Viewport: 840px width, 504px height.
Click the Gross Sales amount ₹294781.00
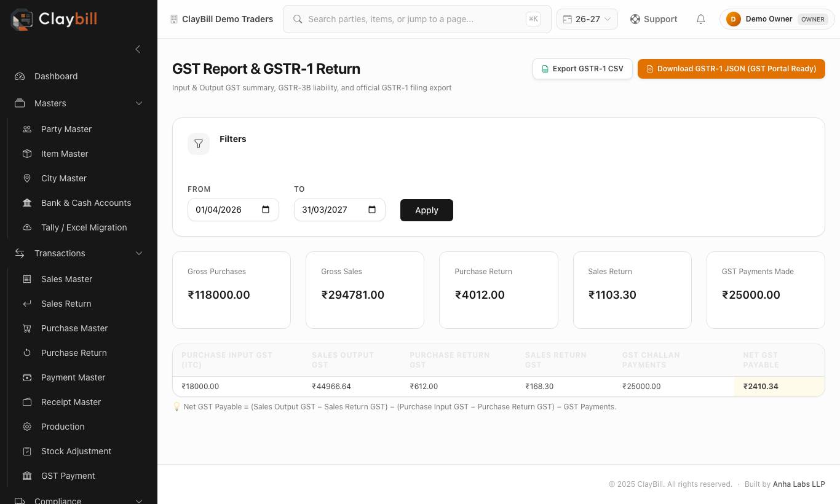[353, 295]
